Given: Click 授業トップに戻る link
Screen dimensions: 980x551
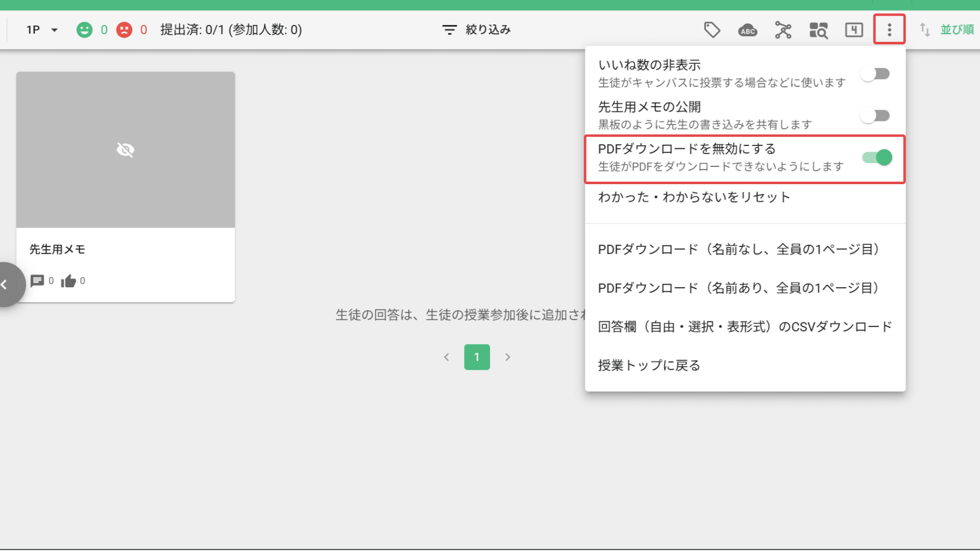Looking at the screenshot, I should (x=649, y=365).
